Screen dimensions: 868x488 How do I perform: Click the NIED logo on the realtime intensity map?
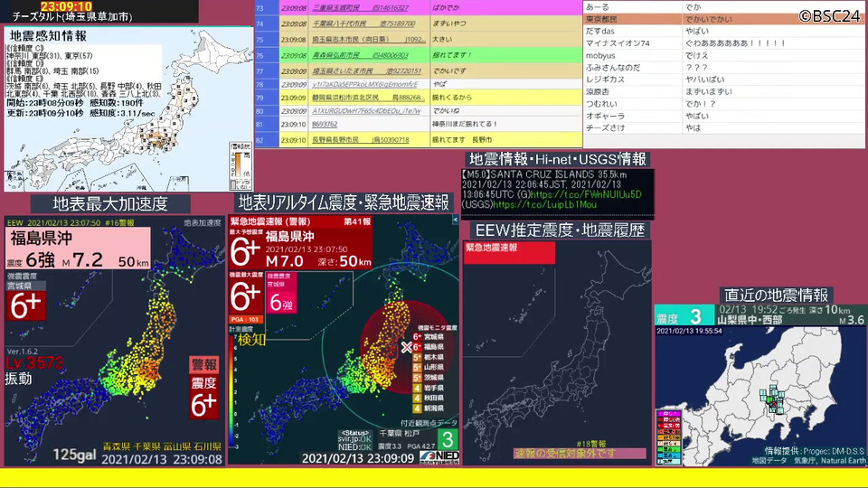440,455
